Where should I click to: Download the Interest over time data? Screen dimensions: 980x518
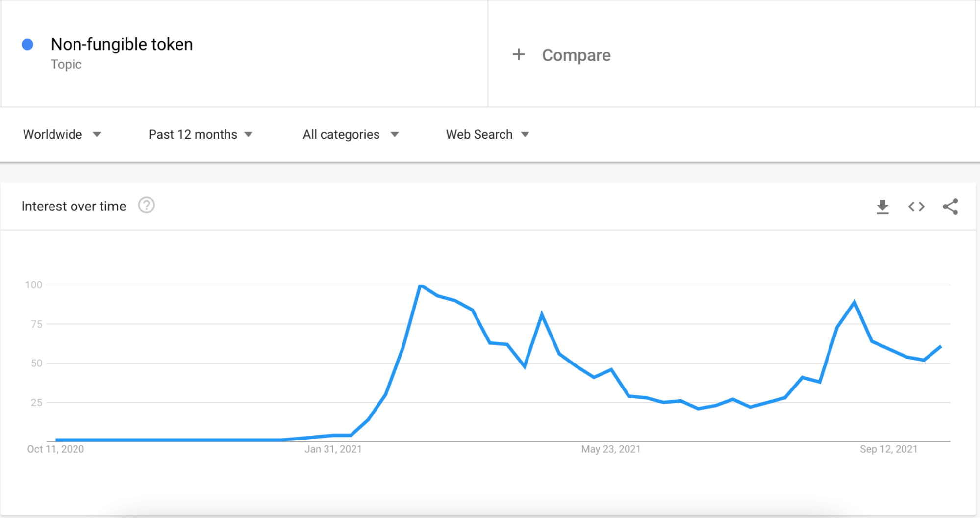click(x=882, y=207)
